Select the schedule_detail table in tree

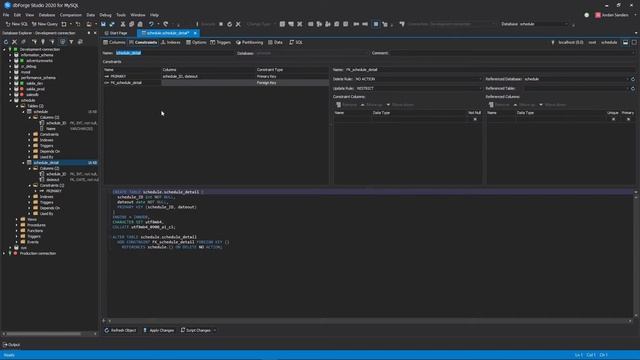coord(46,163)
